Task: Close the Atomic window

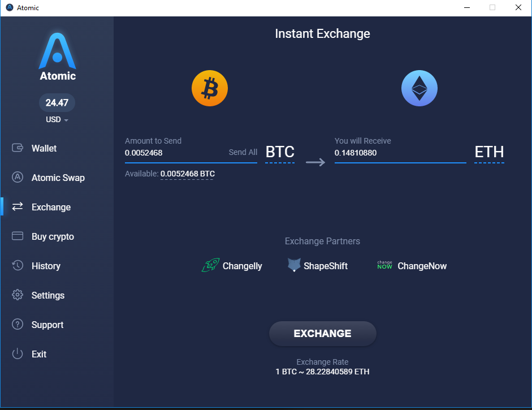Action: 518,7
